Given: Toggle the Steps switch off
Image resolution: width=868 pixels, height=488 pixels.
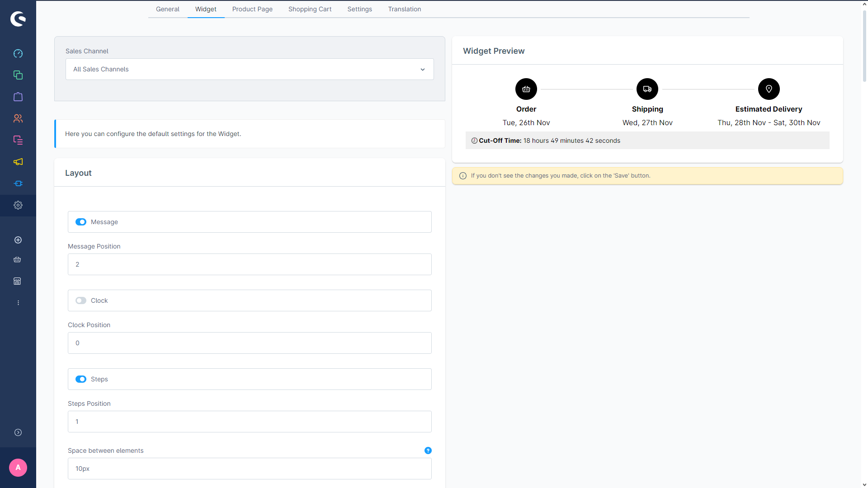Looking at the screenshot, I should click(x=81, y=379).
